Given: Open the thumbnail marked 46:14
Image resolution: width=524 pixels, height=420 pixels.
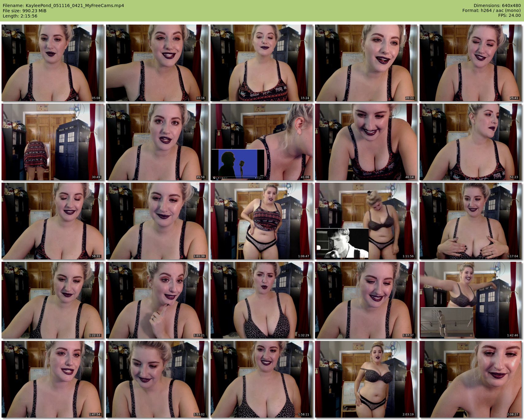Looking at the screenshot, I should (x=366, y=142).
